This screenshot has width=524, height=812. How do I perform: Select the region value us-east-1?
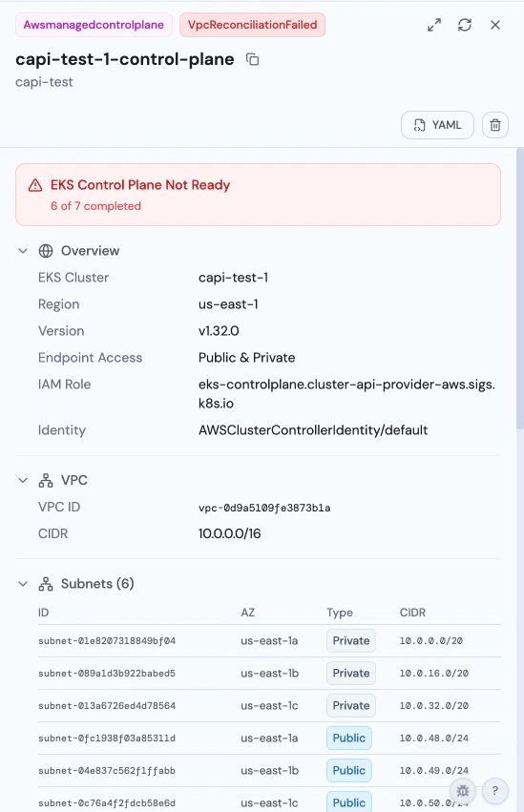228,304
